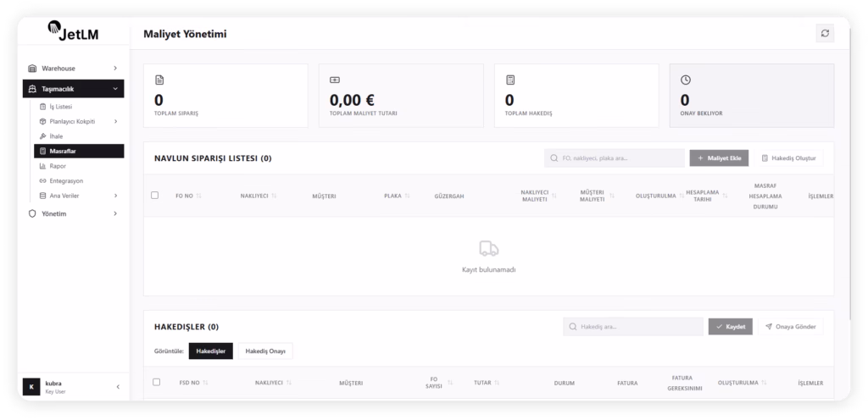
Task: Click the calculator icon on Toplam Hakediş card
Action: [x=510, y=80]
